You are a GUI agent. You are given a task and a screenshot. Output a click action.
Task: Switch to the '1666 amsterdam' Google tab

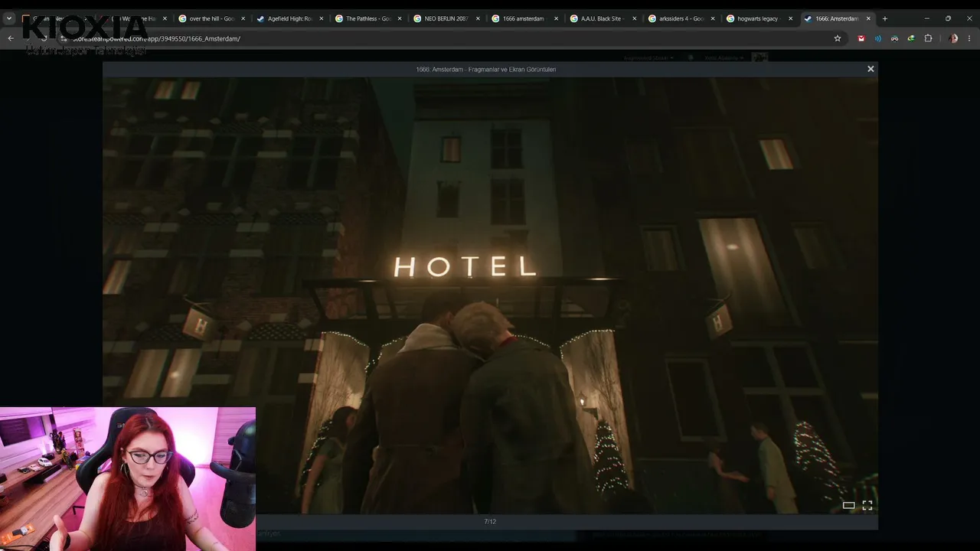click(524, 18)
